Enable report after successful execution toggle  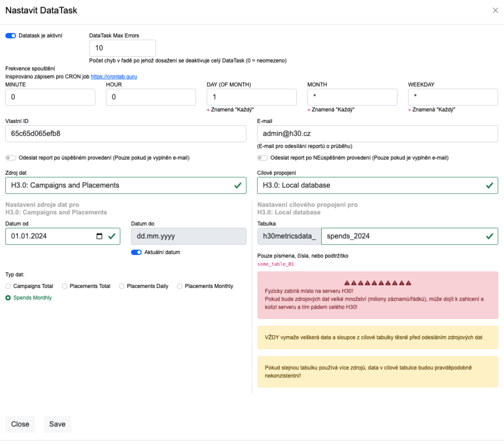click(11, 158)
